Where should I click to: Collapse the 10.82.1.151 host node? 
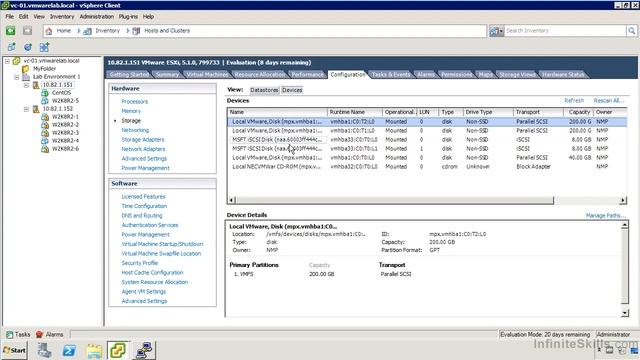coord(26,85)
